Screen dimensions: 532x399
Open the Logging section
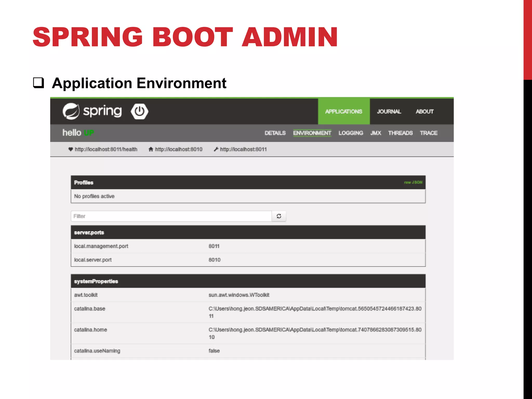[x=351, y=133]
